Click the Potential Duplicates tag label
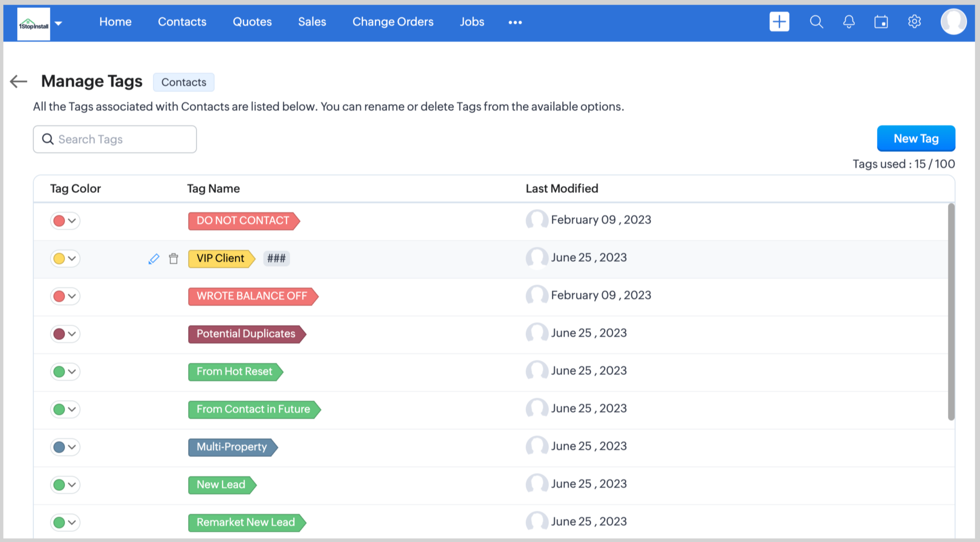 [246, 334]
